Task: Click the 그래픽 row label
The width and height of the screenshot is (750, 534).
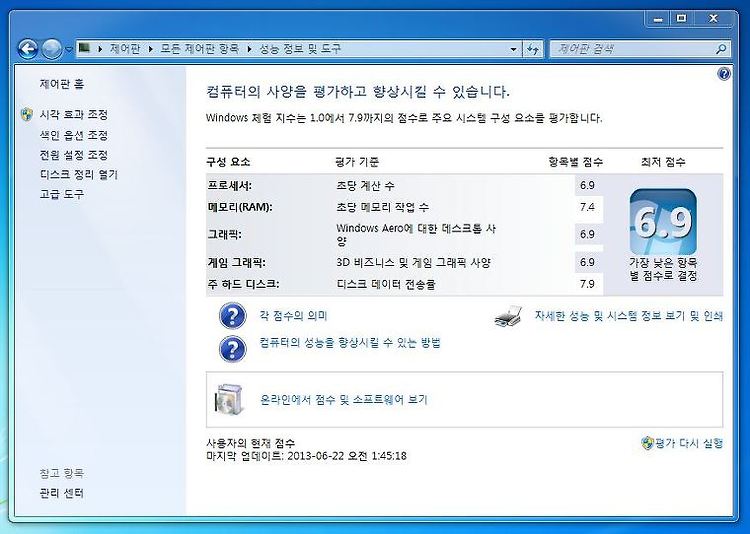Action: (224, 234)
